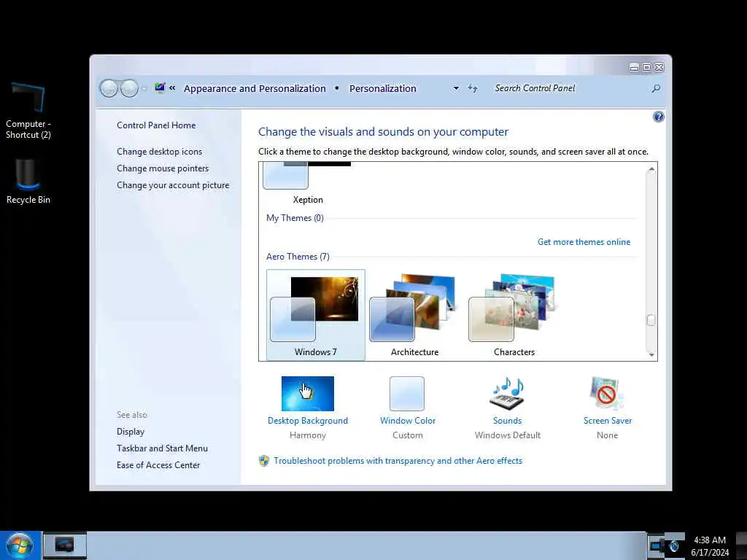Open the recent pages dropdown next to Forward
Screen dimensions: 747x560
pyautogui.click(x=144, y=88)
